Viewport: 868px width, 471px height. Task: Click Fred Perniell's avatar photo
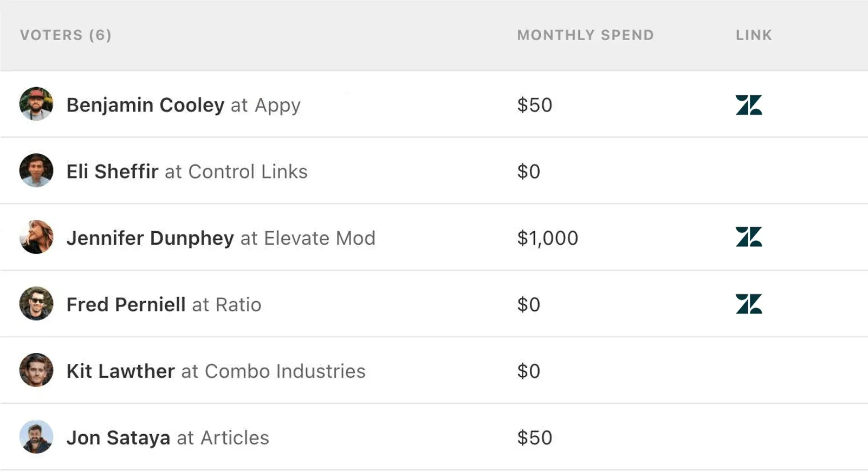click(35, 304)
